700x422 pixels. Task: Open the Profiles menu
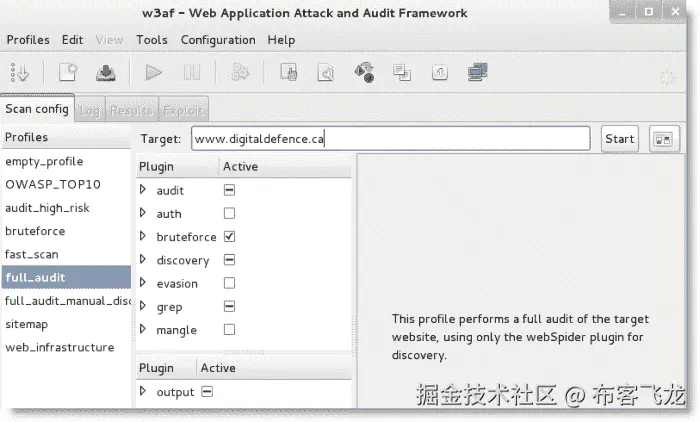tap(28, 40)
